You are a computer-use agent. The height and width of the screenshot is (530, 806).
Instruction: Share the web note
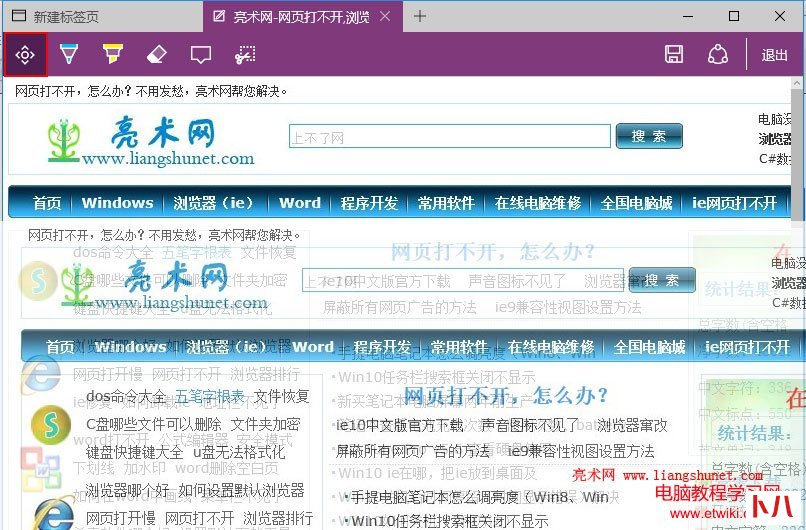point(718,54)
